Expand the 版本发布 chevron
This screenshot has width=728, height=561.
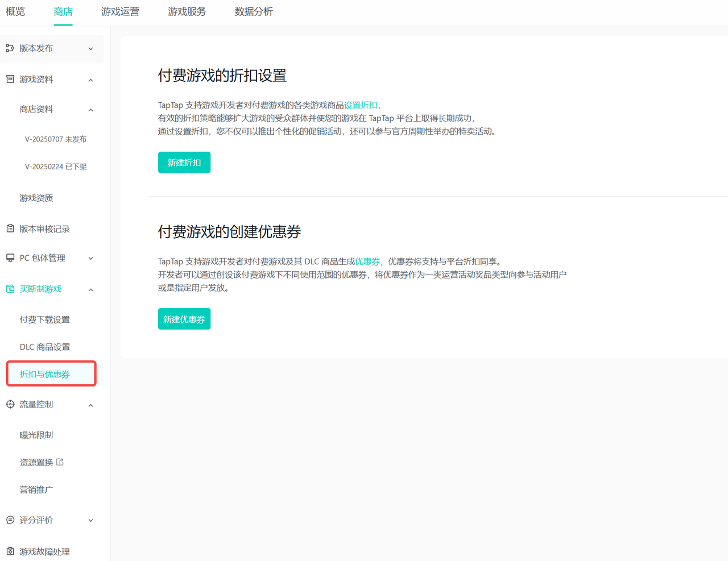(x=91, y=49)
